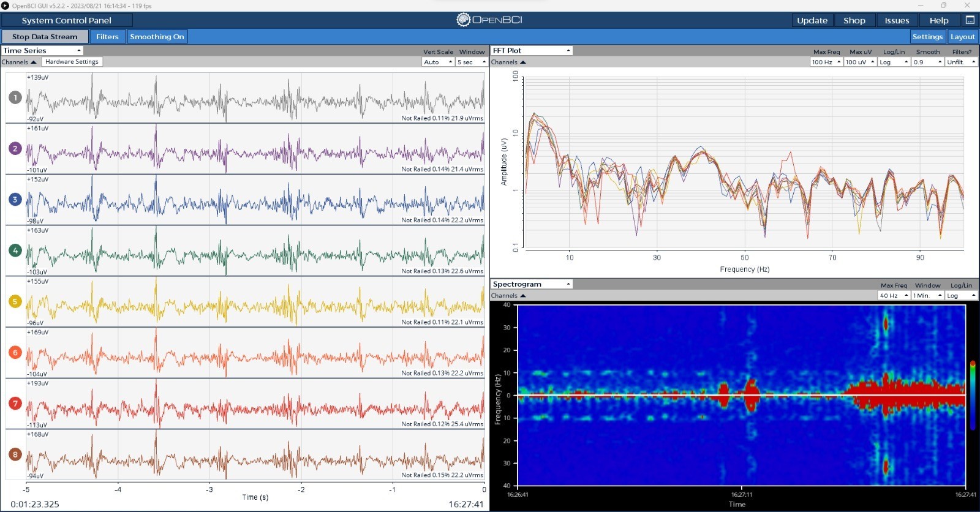The image size is (980, 512).
Task: Click clock time 16:27:41 below time series
Action: coord(466,504)
